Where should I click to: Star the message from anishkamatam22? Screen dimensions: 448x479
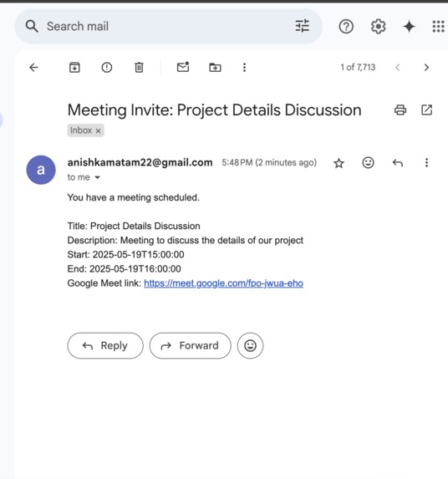click(x=339, y=163)
